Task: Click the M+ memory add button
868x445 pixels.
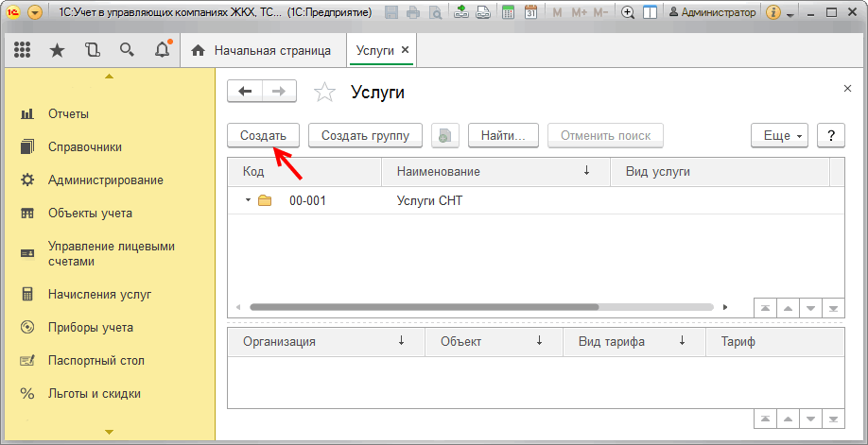Action: (579, 12)
